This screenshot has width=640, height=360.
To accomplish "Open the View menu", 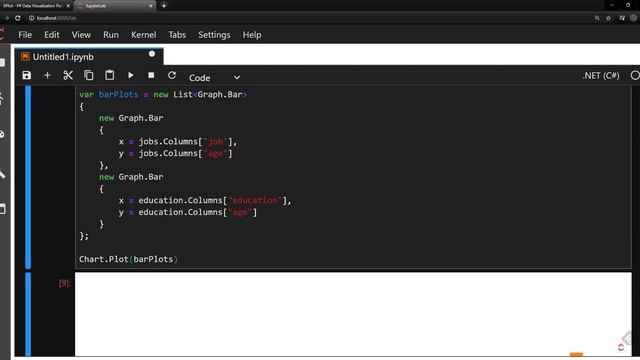I will click(x=81, y=35).
